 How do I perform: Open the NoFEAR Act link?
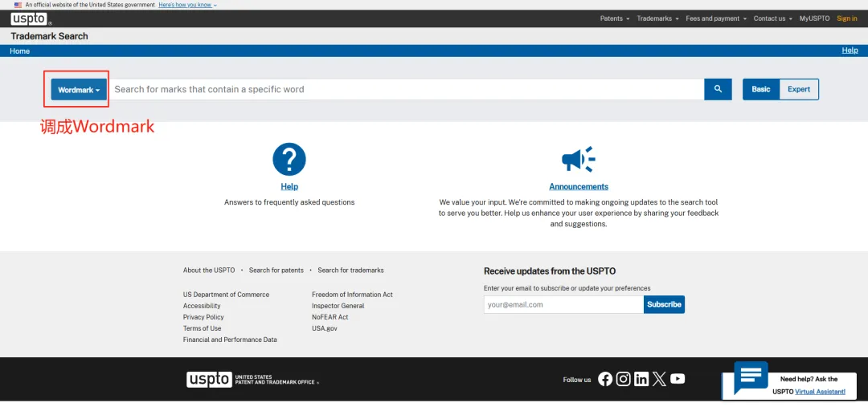click(330, 317)
